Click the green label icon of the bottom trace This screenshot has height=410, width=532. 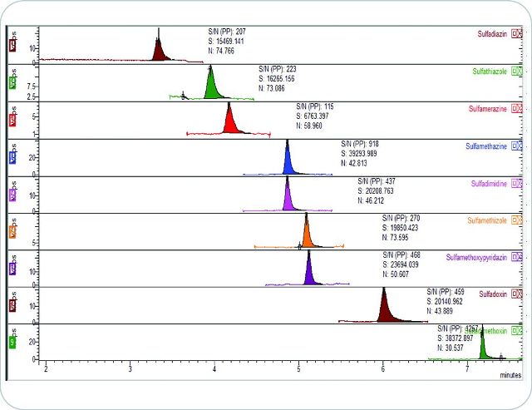[x=12, y=342]
